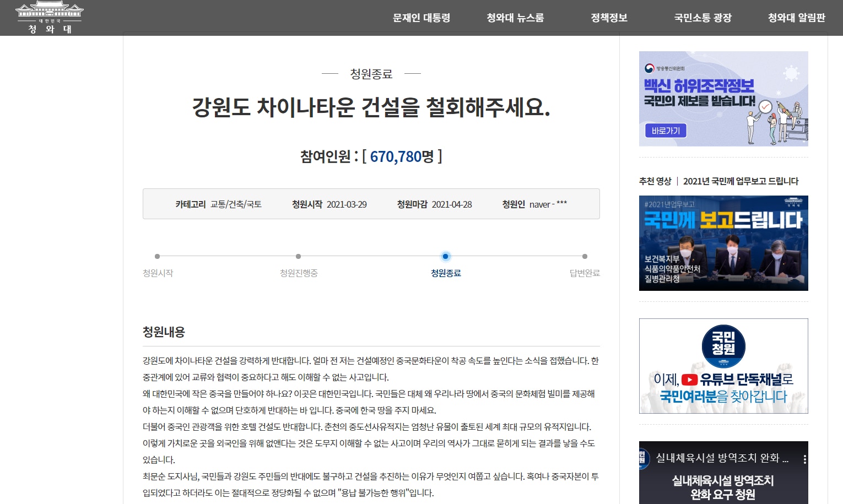
Task: Open the 백신 허위조작정보 banner image
Action: [723, 99]
